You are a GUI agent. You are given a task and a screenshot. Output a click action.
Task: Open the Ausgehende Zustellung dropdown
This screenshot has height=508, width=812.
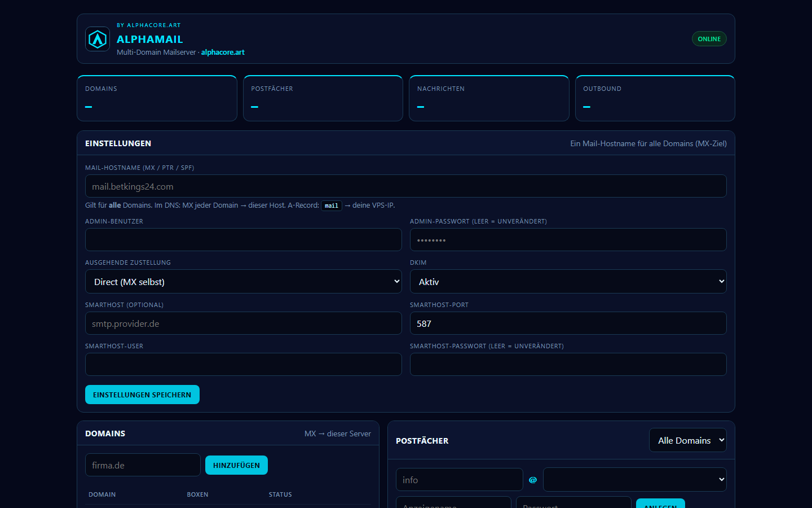[x=244, y=282]
